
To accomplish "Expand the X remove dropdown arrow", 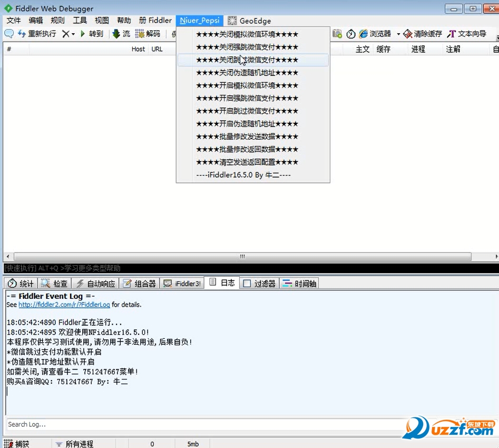I will pyautogui.click(x=73, y=34).
